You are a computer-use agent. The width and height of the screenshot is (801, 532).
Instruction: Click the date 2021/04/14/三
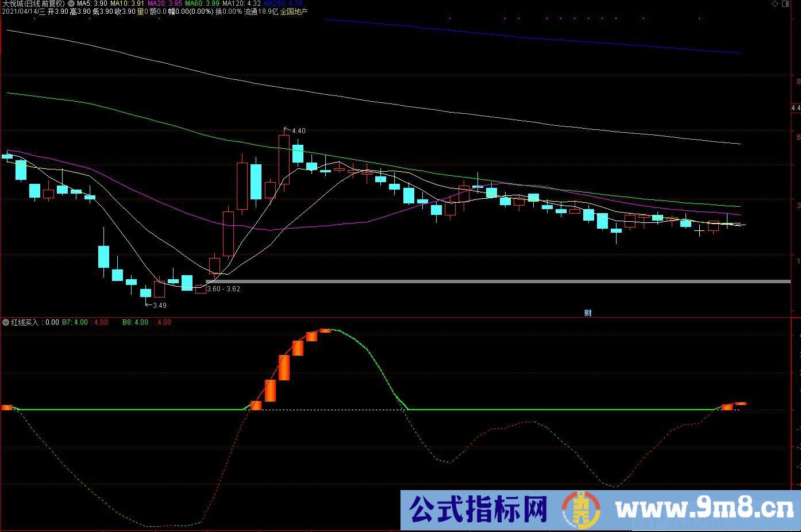(x=24, y=11)
